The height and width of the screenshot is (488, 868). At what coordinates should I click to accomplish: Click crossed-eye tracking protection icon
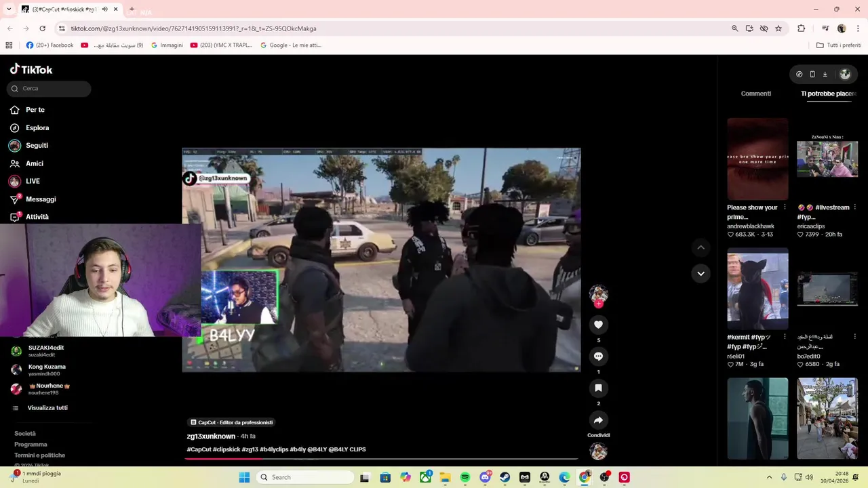coord(764,28)
